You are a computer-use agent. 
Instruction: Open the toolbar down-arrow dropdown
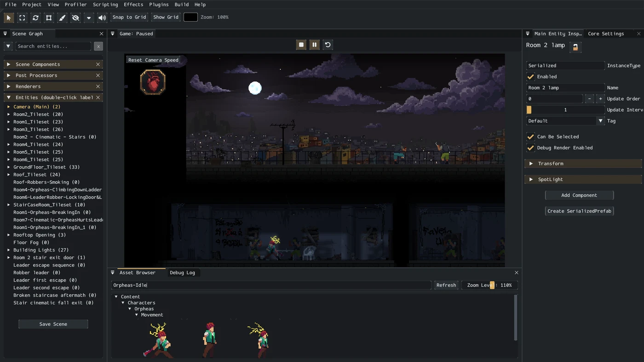pyautogui.click(x=89, y=18)
